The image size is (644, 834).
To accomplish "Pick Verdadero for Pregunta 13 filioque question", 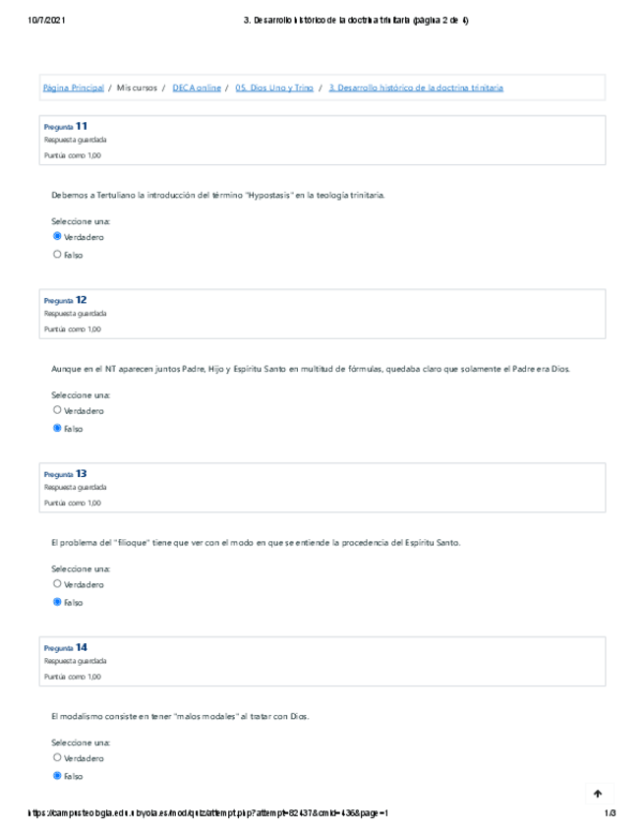I will 57,583.
